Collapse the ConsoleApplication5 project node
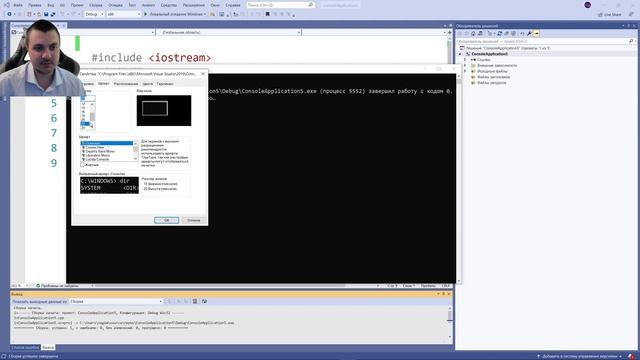Screen dimensions: 640x360 pyautogui.click(x=460, y=54)
